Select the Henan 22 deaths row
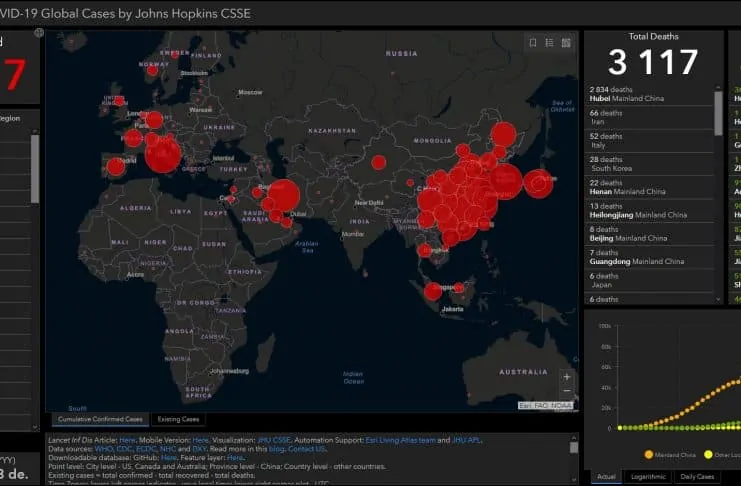 [x=650, y=187]
